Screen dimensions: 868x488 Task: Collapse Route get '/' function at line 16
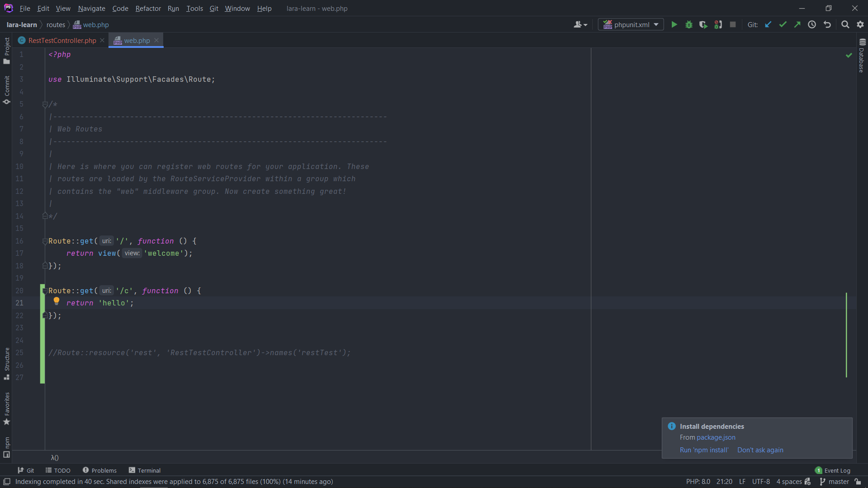click(x=45, y=241)
